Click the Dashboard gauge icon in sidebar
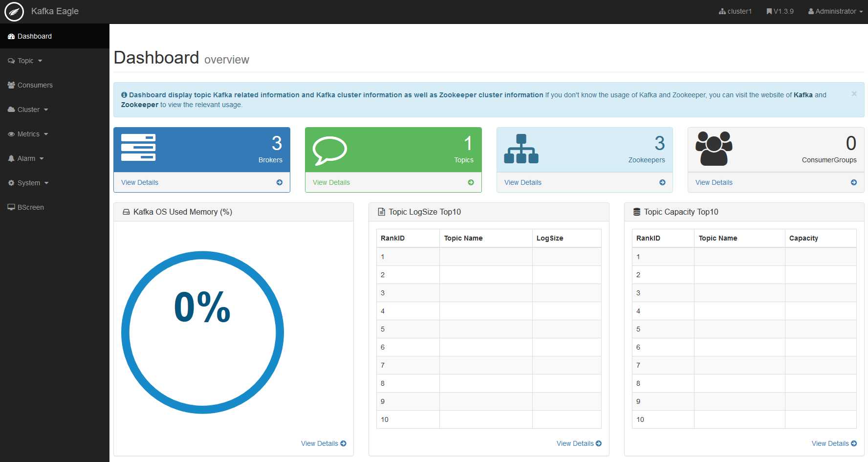The height and width of the screenshot is (462, 868). click(x=11, y=36)
